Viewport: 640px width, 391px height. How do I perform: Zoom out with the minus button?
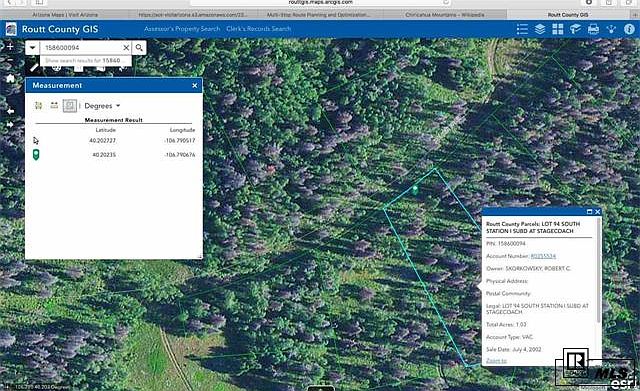(10, 60)
